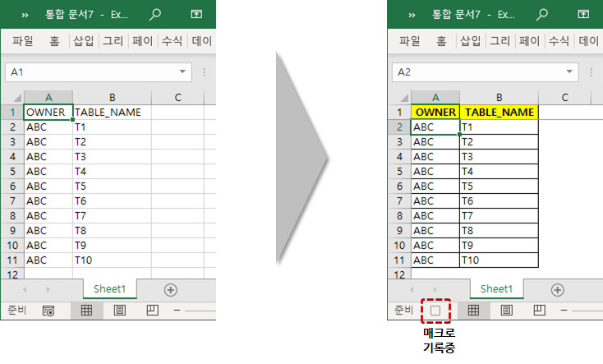
Task: Select cell T1 in the A1 window
Action: point(112,127)
